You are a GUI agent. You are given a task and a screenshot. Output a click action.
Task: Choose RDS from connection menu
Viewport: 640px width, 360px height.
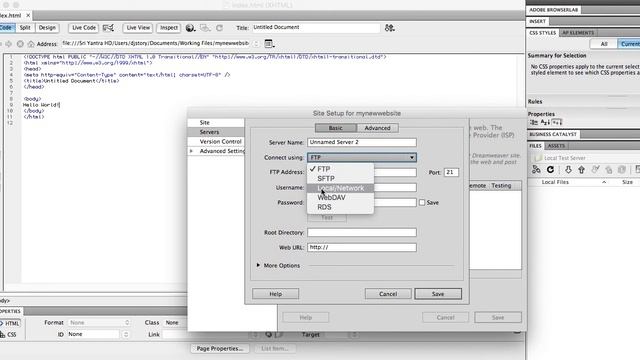pos(340,207)
